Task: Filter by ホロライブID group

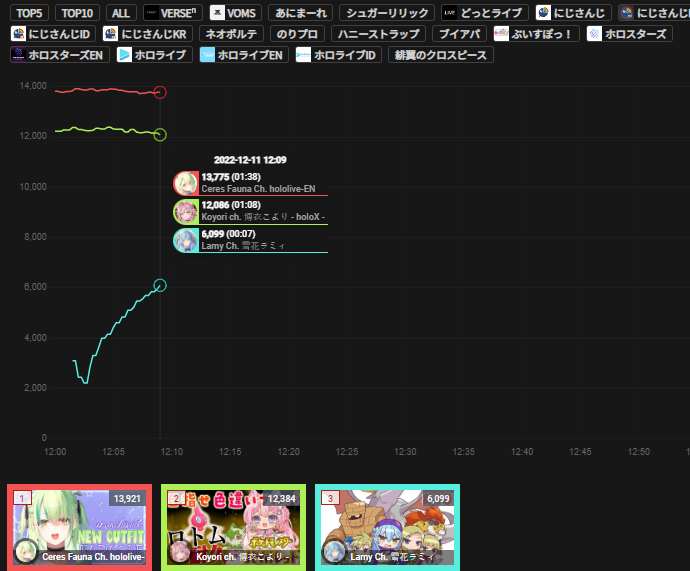Action: coord(338,55)
